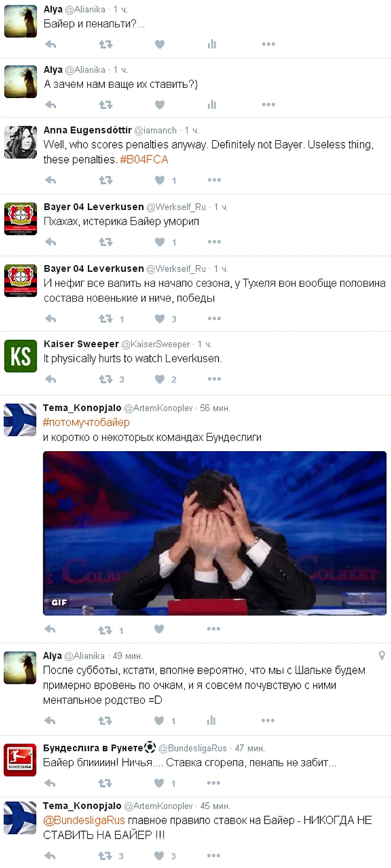View analytics of Alya's 'Байер и пенальти' tweet

coord(212,44)
